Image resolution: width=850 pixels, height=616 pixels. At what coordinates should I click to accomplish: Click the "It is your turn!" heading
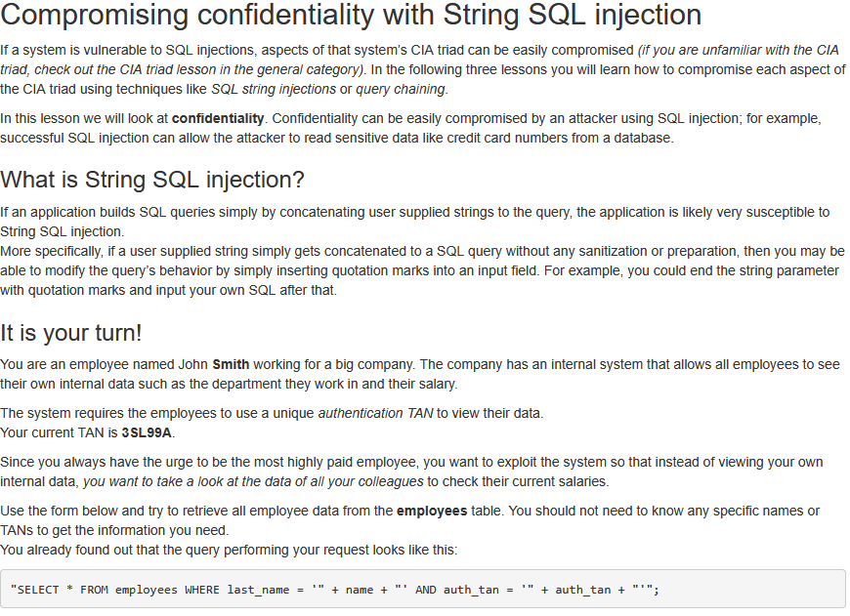tap(71, 332)
